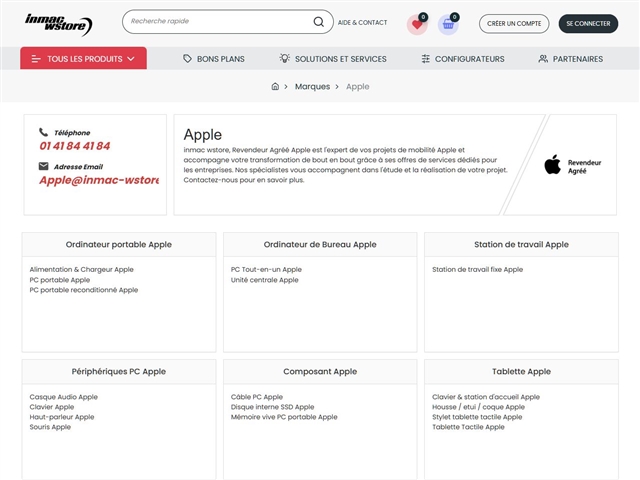
Task: Click the Apple logo Revendeur Agréé badge
Action: tap(572, 165)
